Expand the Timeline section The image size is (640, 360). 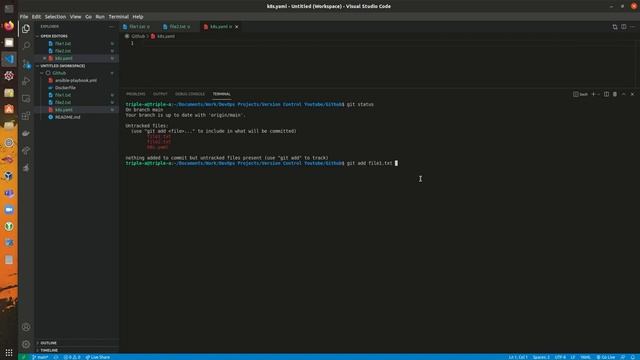(x=49, y=350)
